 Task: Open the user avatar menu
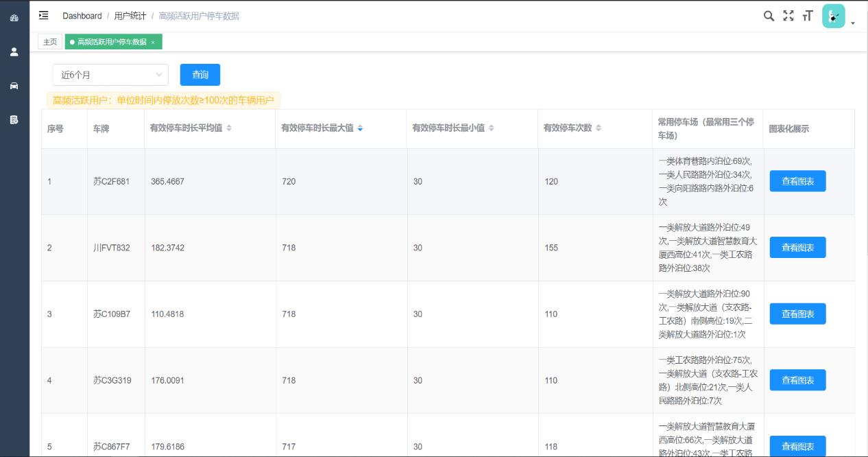(x=834, y=16)
